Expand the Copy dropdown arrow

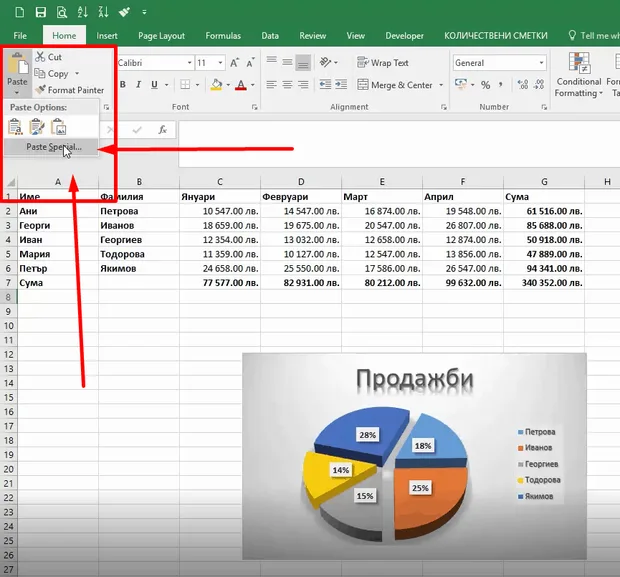point(77,74)
